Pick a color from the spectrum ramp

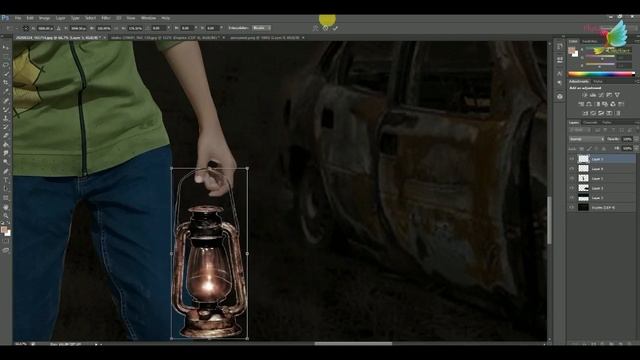(601, 74)
